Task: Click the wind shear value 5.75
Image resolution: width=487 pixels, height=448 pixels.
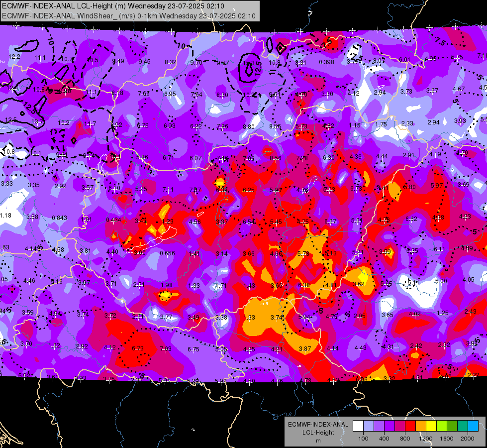Action: coord(457,57)
